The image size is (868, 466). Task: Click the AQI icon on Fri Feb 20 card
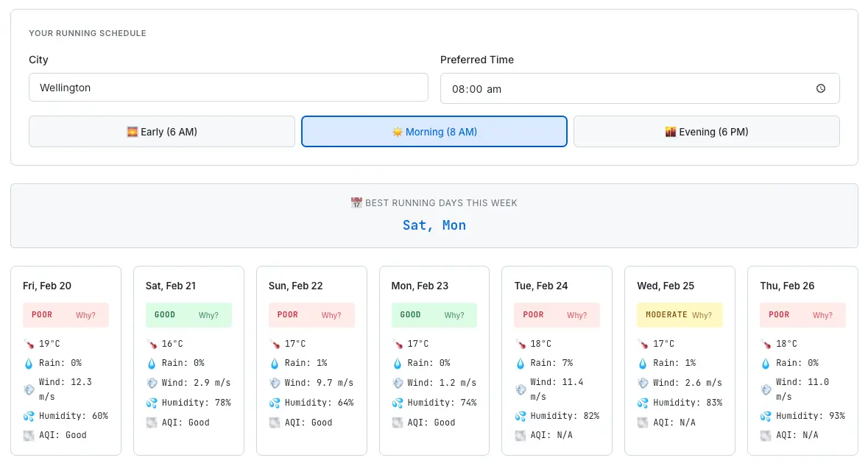[x=29, y=435]
